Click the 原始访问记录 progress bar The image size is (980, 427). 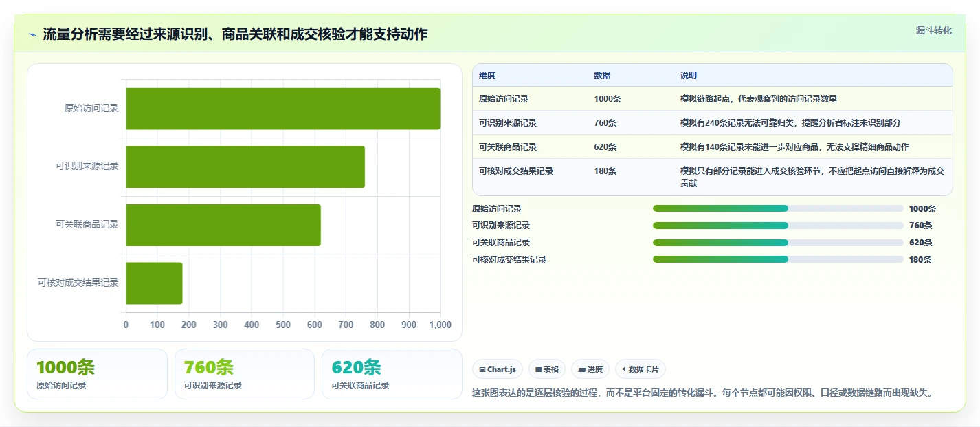click(x=778, y=208)
